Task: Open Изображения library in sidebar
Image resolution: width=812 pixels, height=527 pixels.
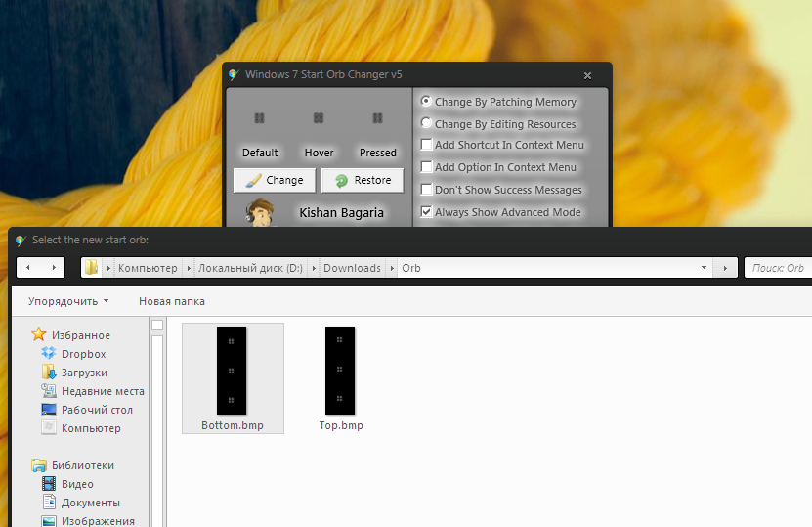Action: coord(98,521)
